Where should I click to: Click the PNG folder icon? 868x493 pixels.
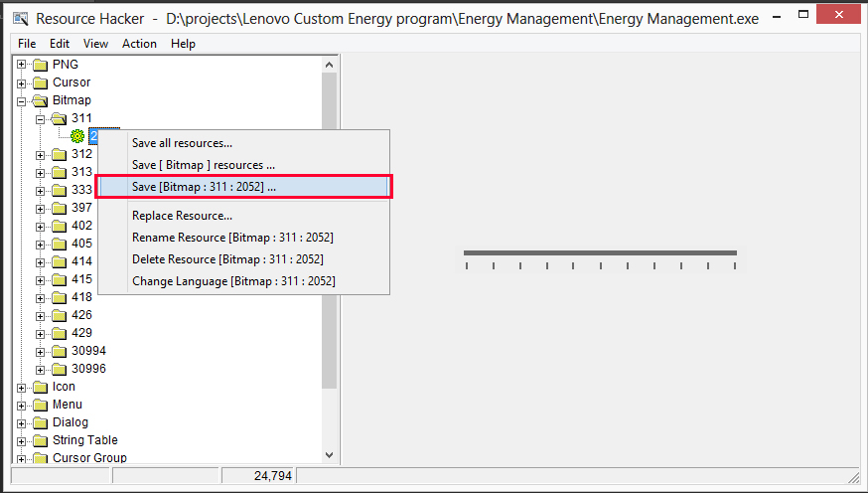click(40, 65)
